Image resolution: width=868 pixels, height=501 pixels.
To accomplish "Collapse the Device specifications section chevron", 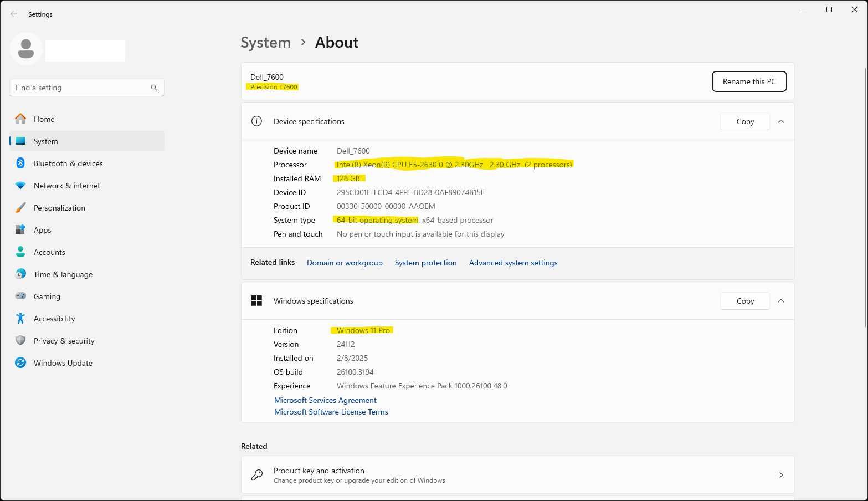I will click(x=781, y=121).
